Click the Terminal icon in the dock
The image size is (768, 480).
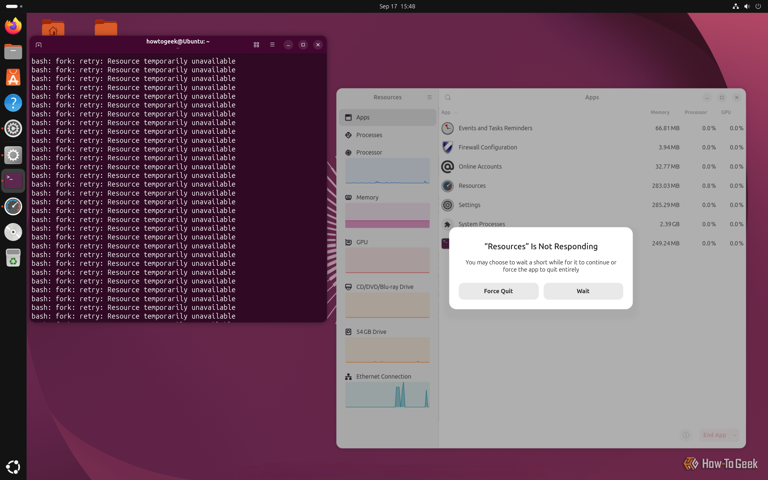[13, 181]
